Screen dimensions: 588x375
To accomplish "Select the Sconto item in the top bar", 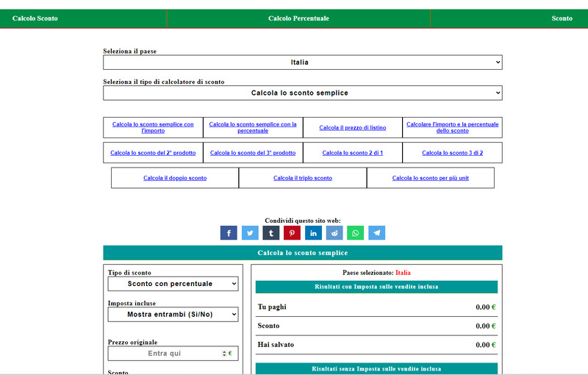I will point(562,18).
